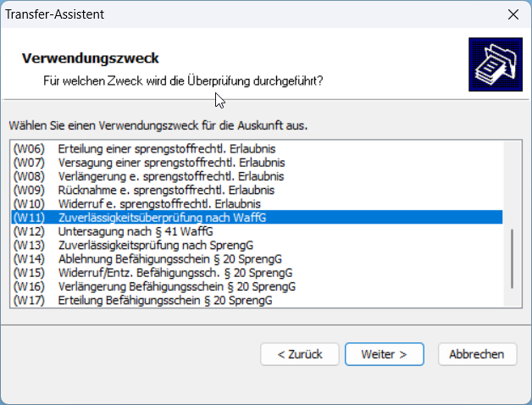Click the list's vertical scrollbar thumb
The width and height of the screenshot is (532, 405).
[511, 258]
